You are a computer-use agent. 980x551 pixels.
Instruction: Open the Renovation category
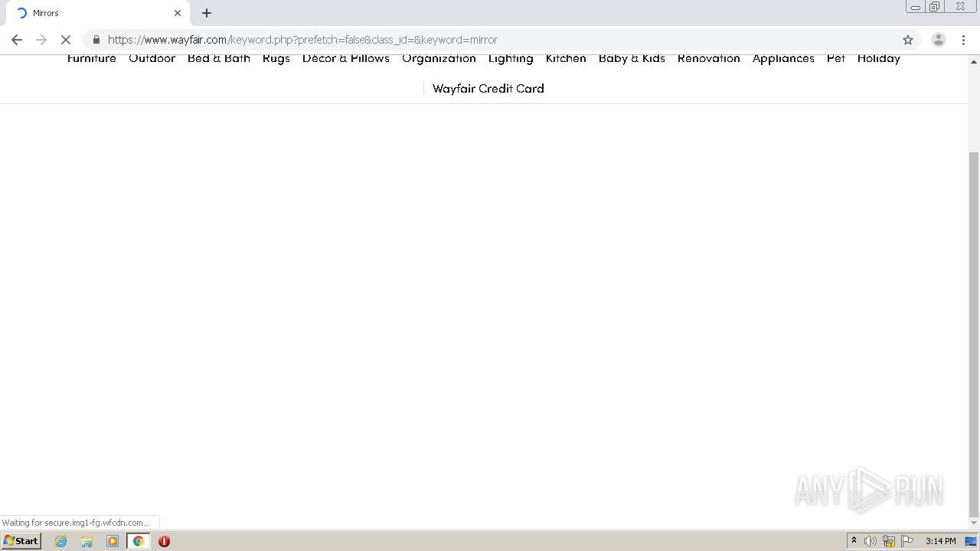click(x=709, y=58)
